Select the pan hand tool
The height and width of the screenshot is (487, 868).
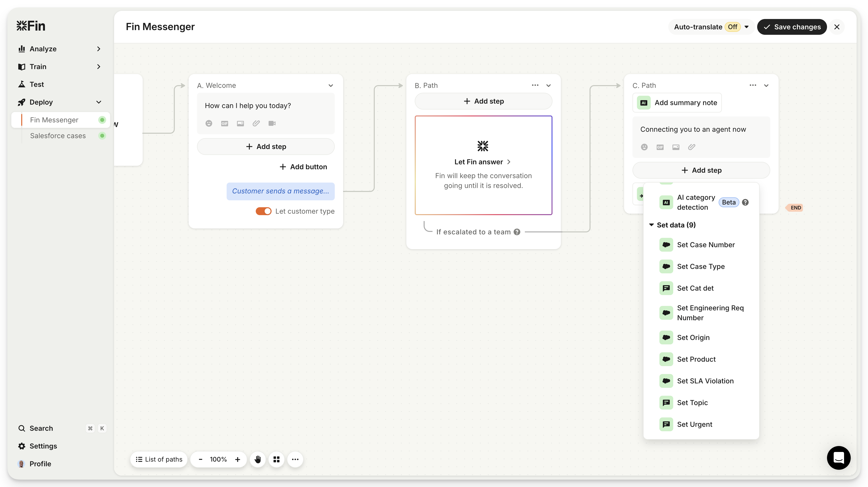[258, 459]
